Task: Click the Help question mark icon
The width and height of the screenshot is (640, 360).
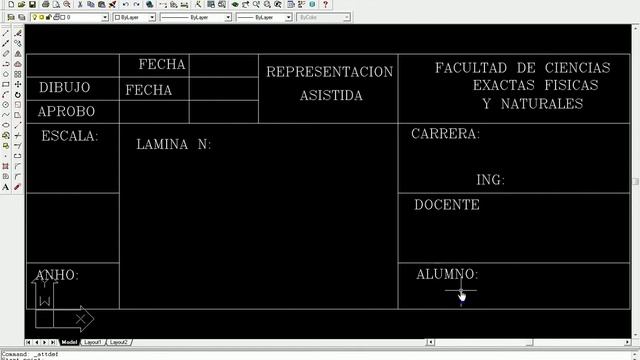Action: 325,4
